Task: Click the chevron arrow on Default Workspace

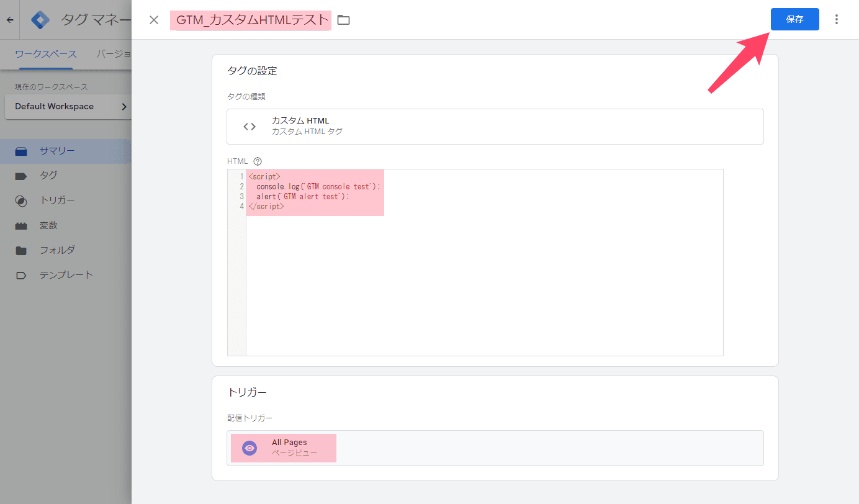Action: (x=124, y=107)
